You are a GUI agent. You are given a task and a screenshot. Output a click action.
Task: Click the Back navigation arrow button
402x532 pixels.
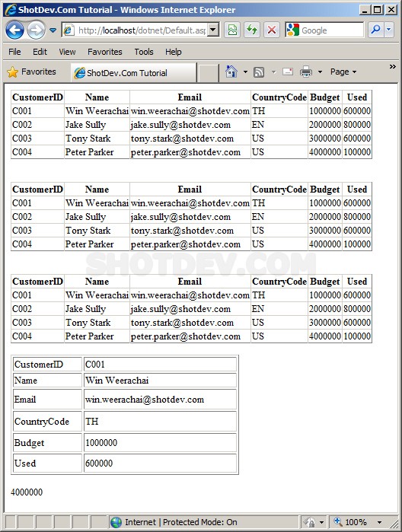[14, 30]
